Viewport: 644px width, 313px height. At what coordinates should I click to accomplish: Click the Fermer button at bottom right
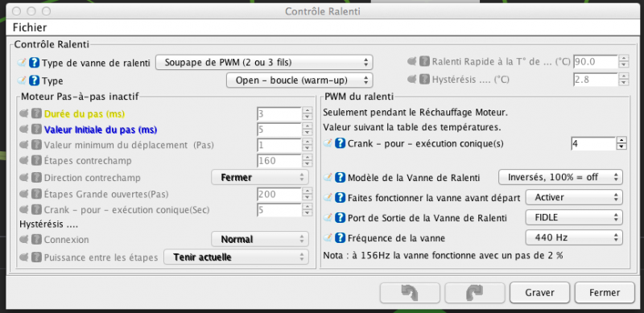click(605, 293)
